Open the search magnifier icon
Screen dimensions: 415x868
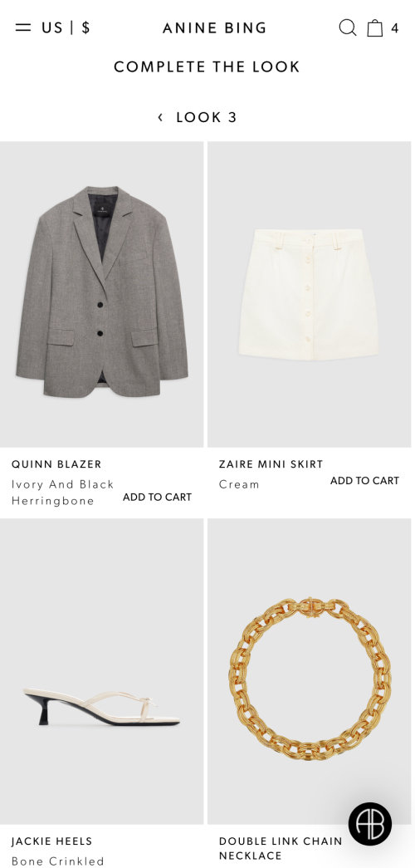[348, 27]
